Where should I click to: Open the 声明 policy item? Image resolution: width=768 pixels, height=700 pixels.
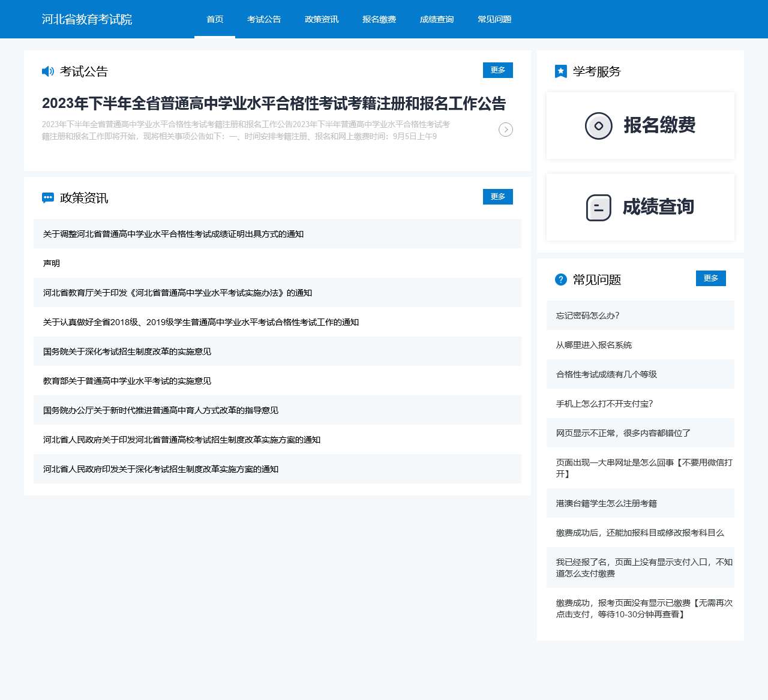pos(52,263)
